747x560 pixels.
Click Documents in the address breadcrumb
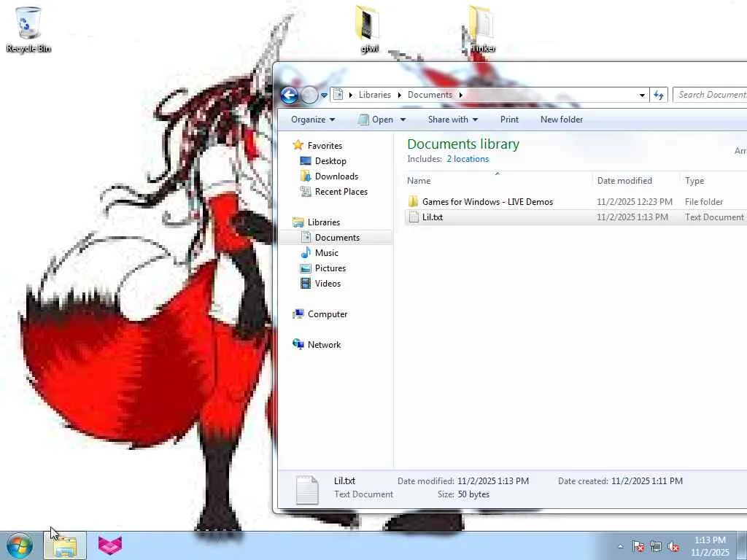430,94
